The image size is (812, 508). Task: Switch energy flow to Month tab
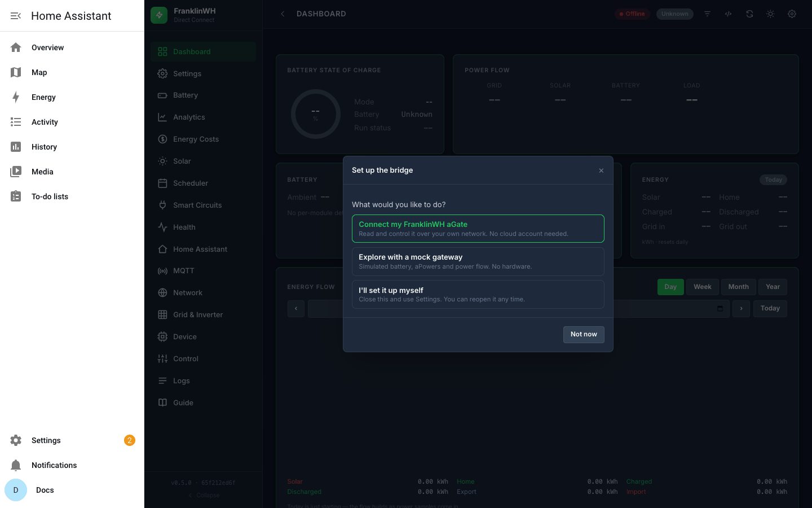pyautogui.click(x=739, y=287)
